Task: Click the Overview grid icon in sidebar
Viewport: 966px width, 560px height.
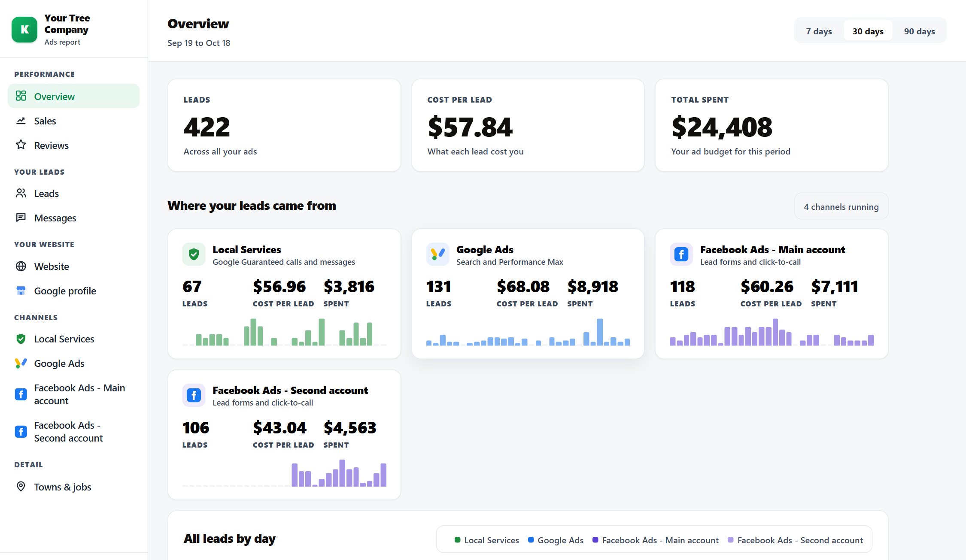Action: (21, 96)
